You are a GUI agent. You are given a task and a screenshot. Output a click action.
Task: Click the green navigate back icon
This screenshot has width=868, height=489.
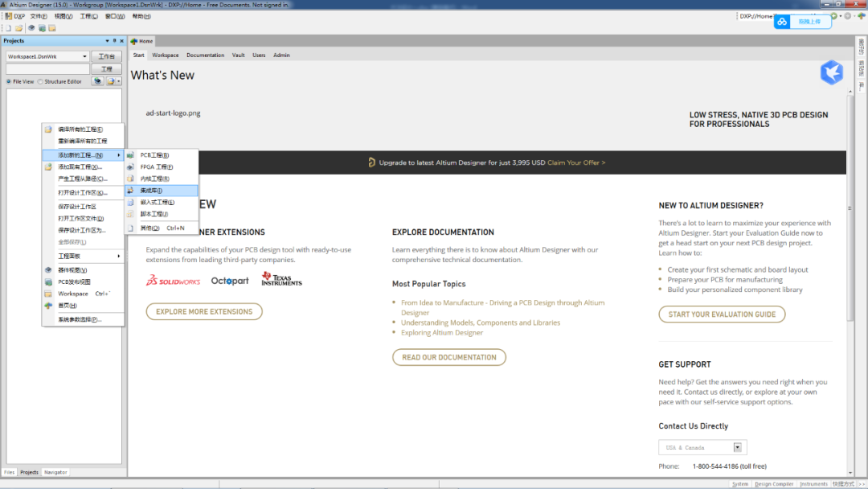click(x=833, y=16)
